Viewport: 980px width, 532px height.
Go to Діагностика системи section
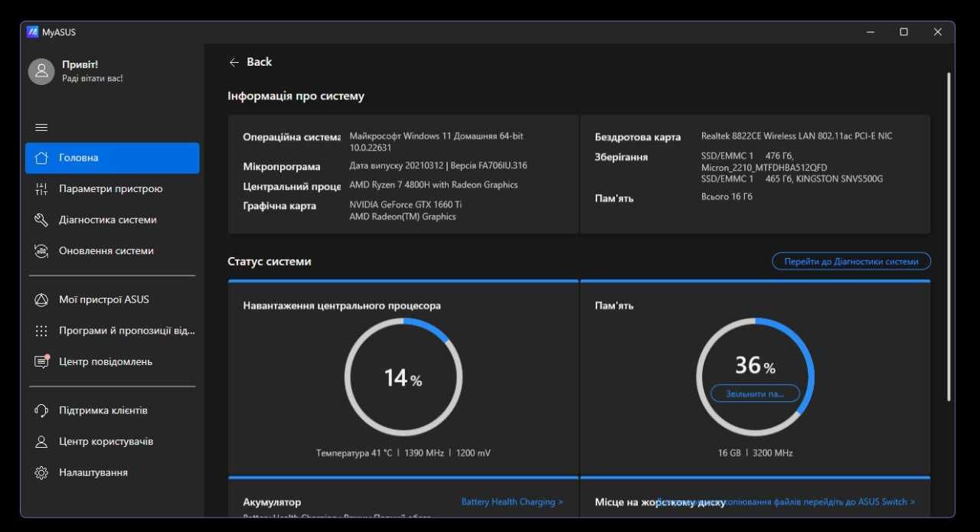[113, 220]
